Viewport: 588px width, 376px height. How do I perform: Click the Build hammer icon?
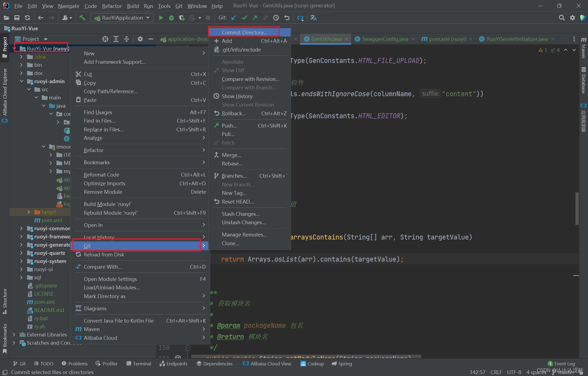click(x=82, y=18)
